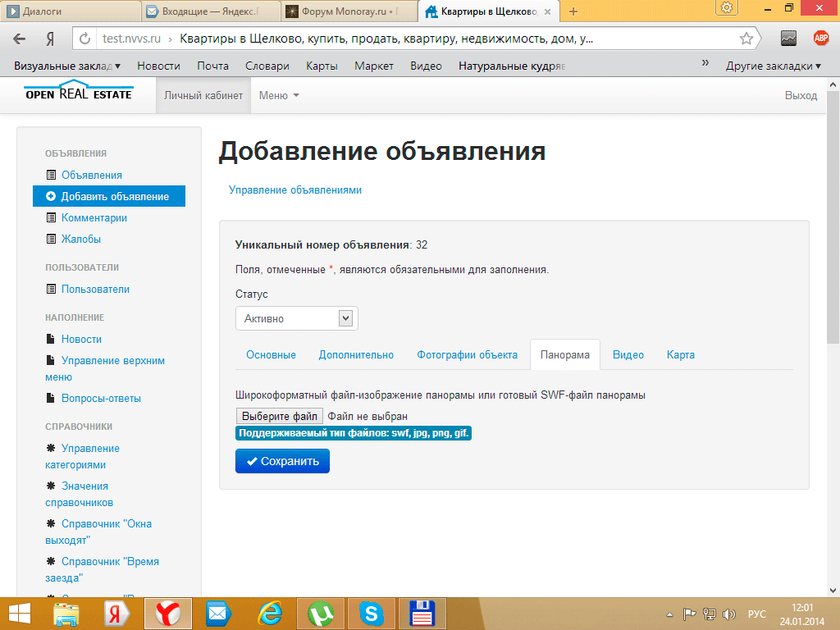The image size is (840, 630).
Task: Click the Сохранить button
Action: tap(282, 461)
